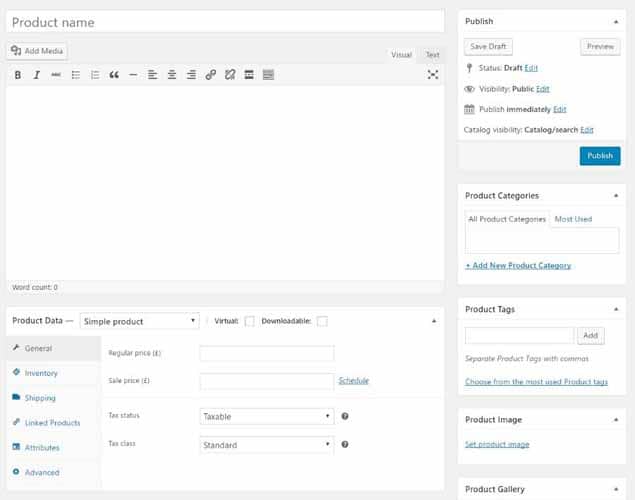Open the Tax status Taxable dropdown

click(267, 417)
